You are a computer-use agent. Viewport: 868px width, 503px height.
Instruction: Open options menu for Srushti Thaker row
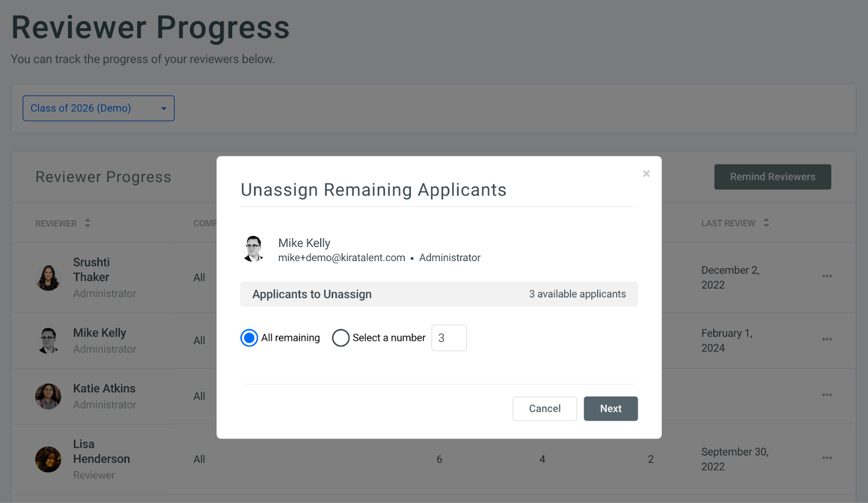point(827,276)
